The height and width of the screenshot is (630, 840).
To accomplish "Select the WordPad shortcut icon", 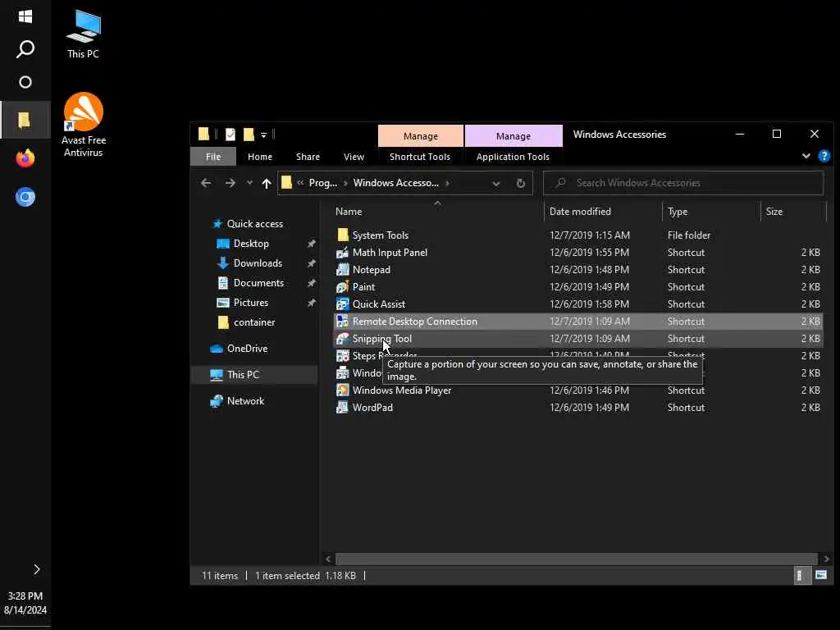I will 342,408.
